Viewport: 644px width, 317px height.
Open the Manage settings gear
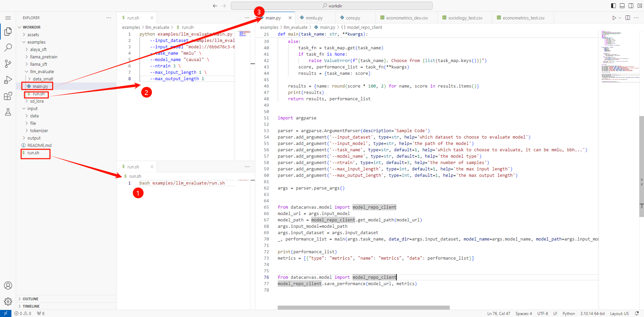tap(8, 301)
